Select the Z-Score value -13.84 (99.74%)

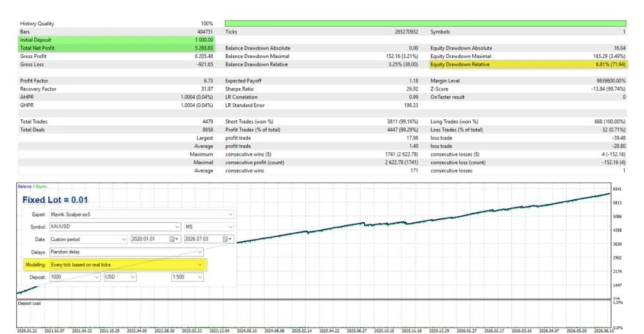609,89
